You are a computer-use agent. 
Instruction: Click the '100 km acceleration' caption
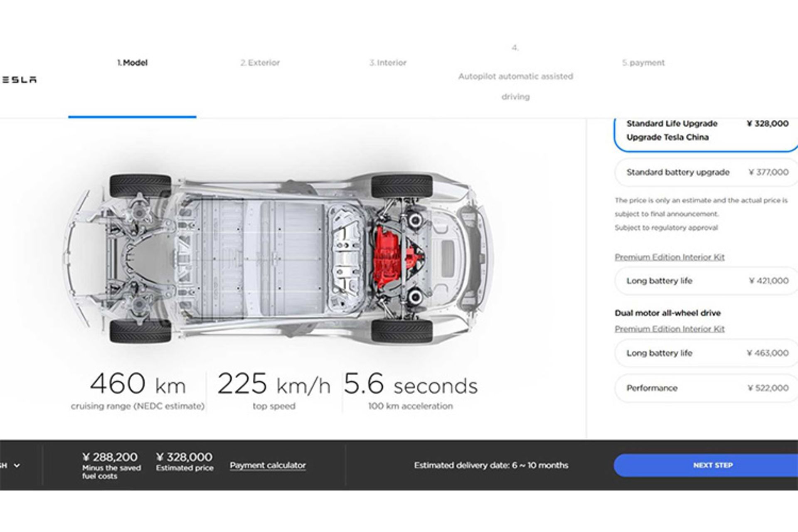pyautogui.click(x=411, y=406)
